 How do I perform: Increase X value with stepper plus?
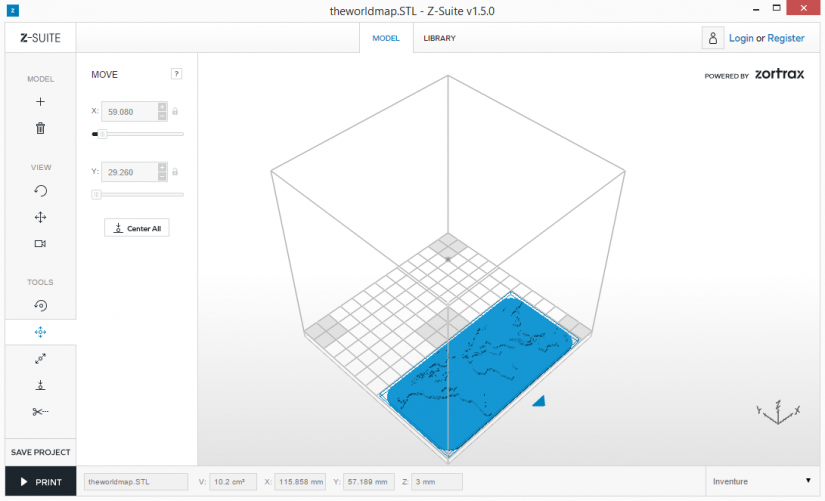pos(162,107)
